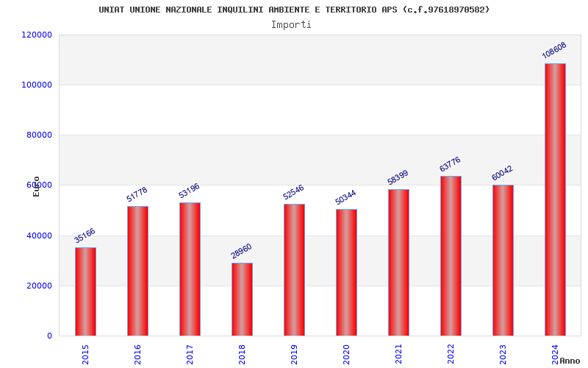
Task: Click the x-axis year label 2020
Action: click(346, 354)
